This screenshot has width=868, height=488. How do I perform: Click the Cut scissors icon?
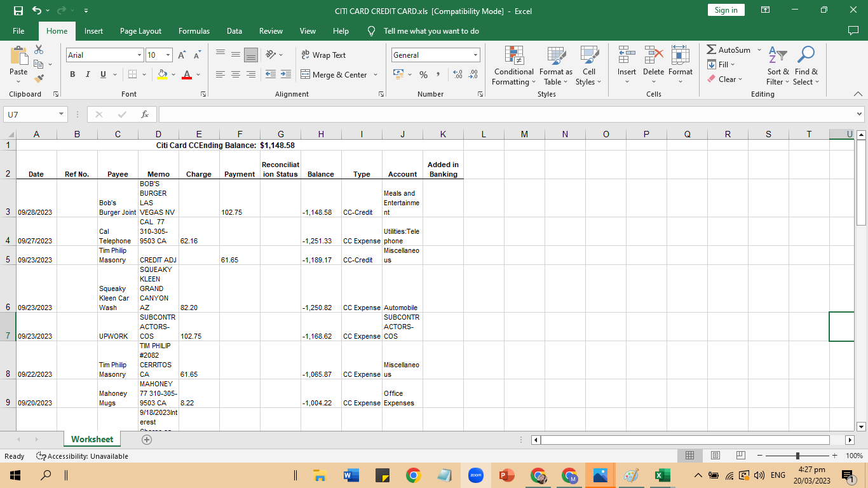point(39,50)
